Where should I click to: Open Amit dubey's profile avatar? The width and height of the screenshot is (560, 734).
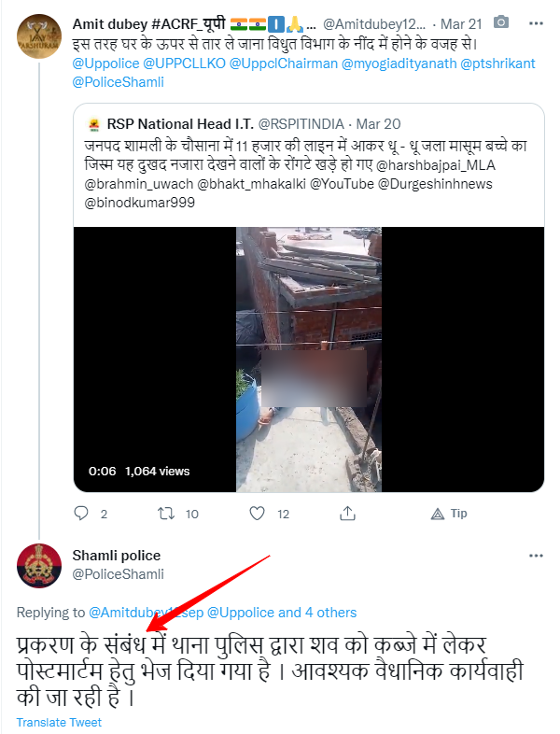pos(37,38)
